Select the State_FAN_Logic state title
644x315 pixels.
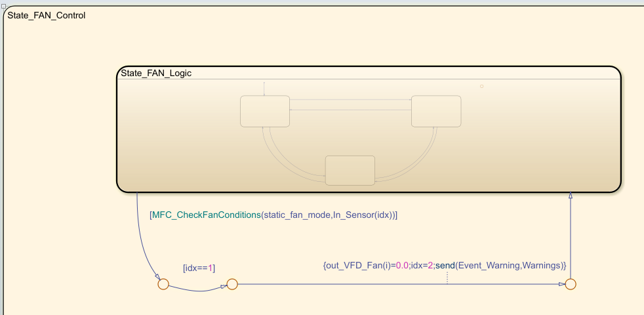[156, 73]
